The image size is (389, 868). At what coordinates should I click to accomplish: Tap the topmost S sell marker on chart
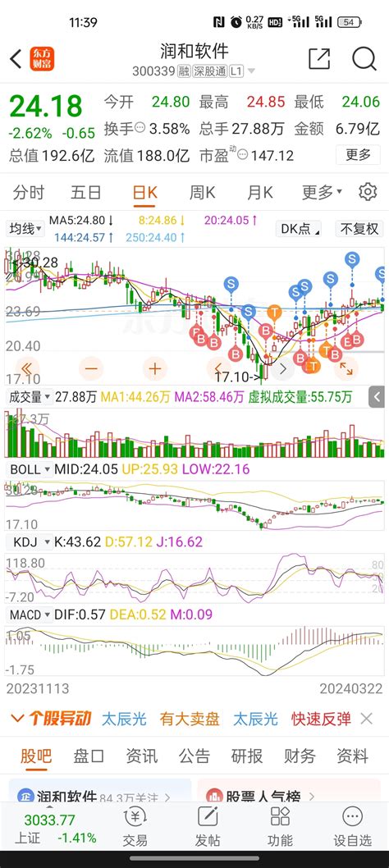(352, 258)
